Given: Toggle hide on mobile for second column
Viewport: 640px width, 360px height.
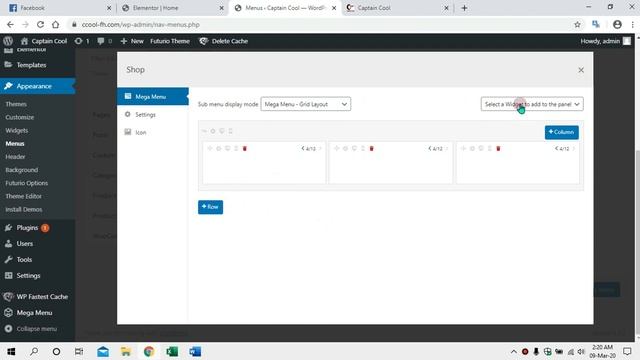Looking at the screenshot, I should click(x=363, y=149).
